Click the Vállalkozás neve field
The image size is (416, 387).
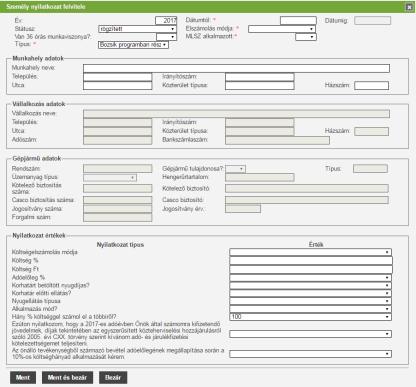[x=236, y=114]
